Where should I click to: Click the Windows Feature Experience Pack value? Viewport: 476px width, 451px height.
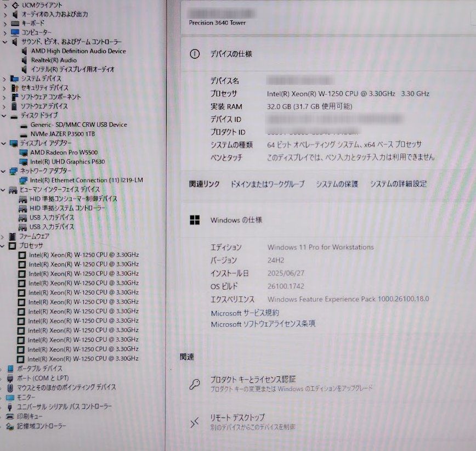pyautogui.click(x=348, y=299)
